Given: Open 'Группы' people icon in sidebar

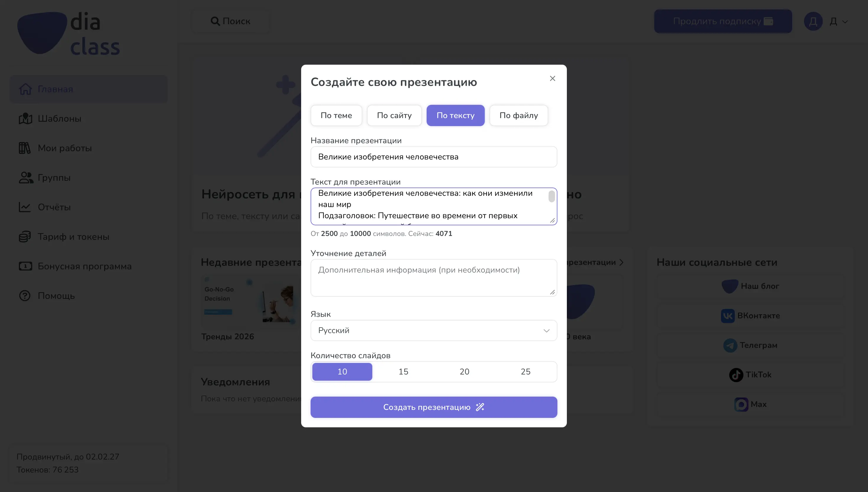Looking at the screenshot, I should tap(26, 178).
